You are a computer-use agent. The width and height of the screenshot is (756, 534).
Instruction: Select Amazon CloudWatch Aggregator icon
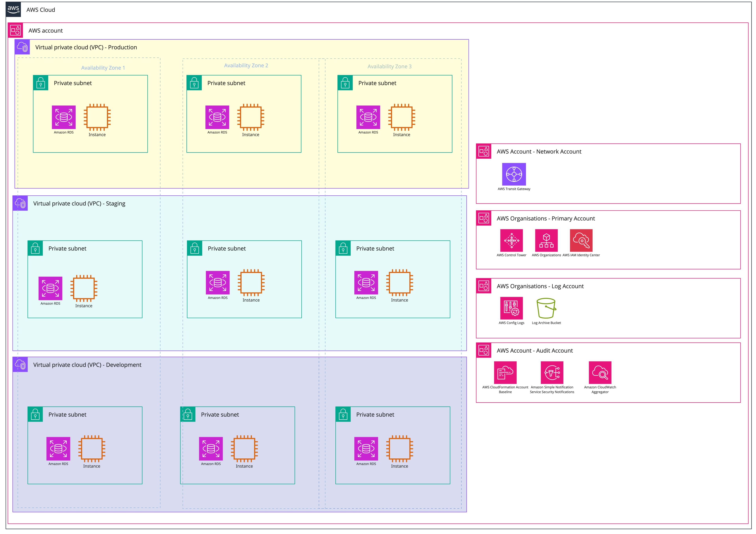(600, 373)
